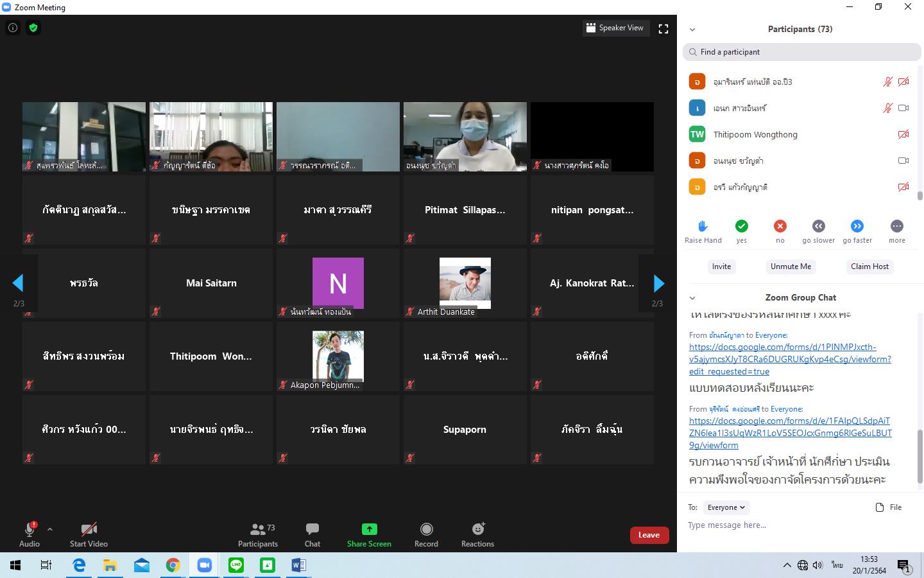Click the video-off icon for อารี แก้วกัญญาติ

pos(903,187)
